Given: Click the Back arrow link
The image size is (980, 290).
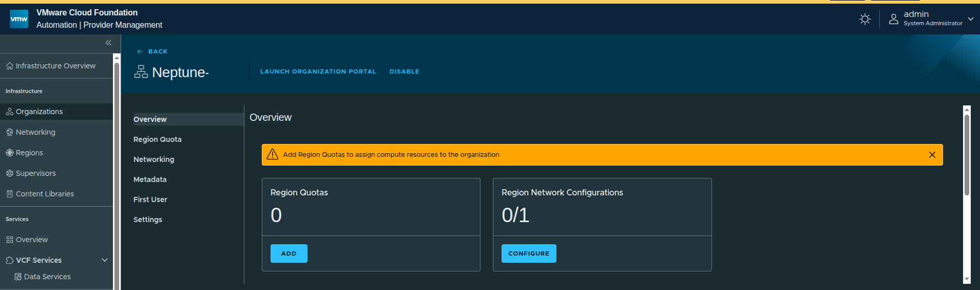Looking at the screenshot, I should point(152,51).
